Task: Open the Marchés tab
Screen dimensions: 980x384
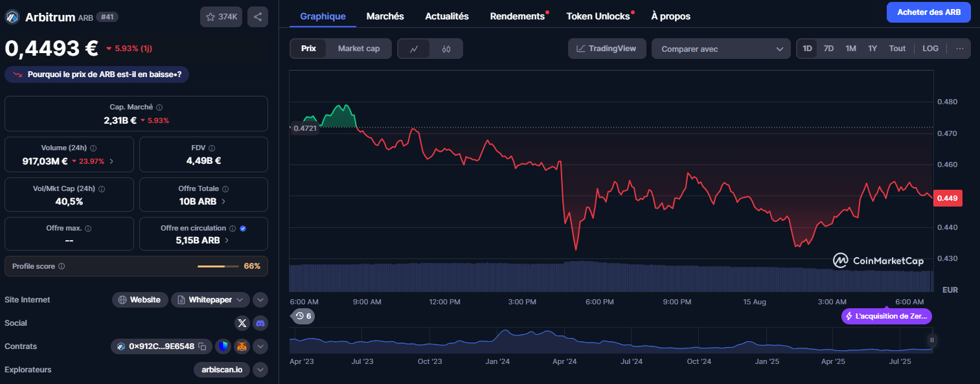Action: tap(385, 16)
